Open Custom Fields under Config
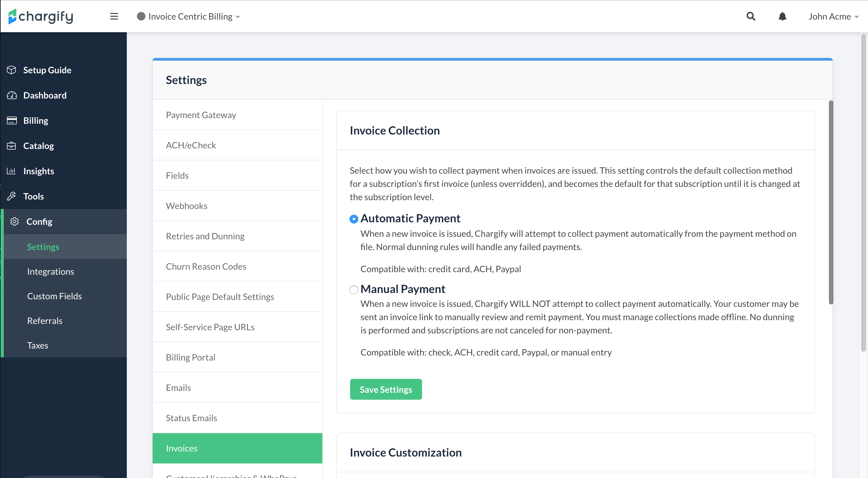The image size is (868, 478). coord(65,296)
